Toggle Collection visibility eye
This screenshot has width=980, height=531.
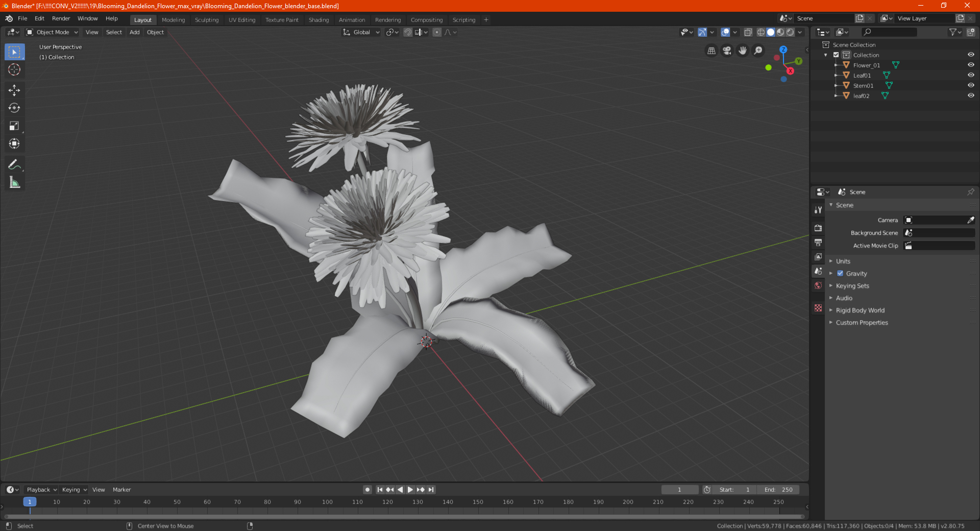pos(971,55)
